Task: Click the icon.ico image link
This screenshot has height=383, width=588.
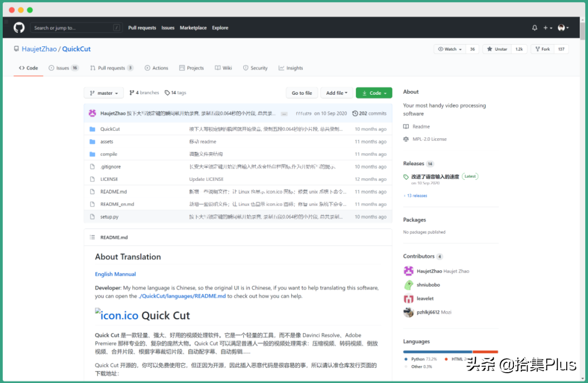Action: click(x=117, y=315)
